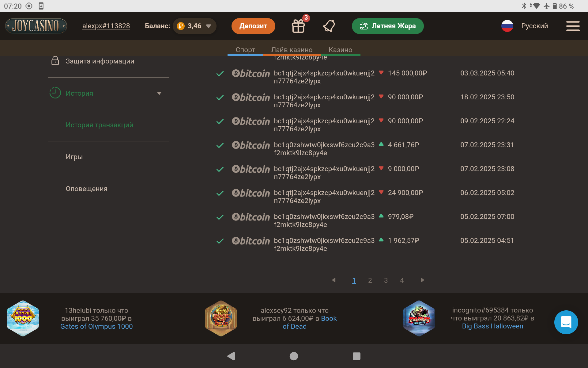Screen dimensions: 588x368
Task: Expand the balance dropdown arrow
Action: click(x=209, y=26)
